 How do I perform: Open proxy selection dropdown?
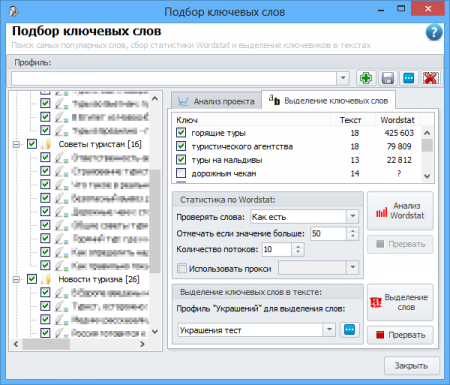point(352,267)
